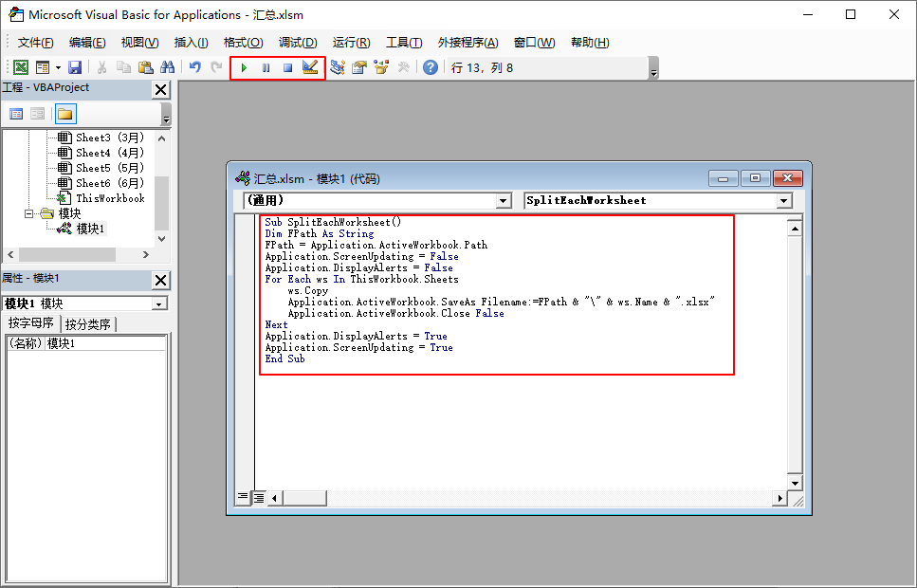This screenshot has height=588, width=917.
Task: Click the (名称) 模块1 property value field
Action: pyautogui.click(x=106, y=343)
